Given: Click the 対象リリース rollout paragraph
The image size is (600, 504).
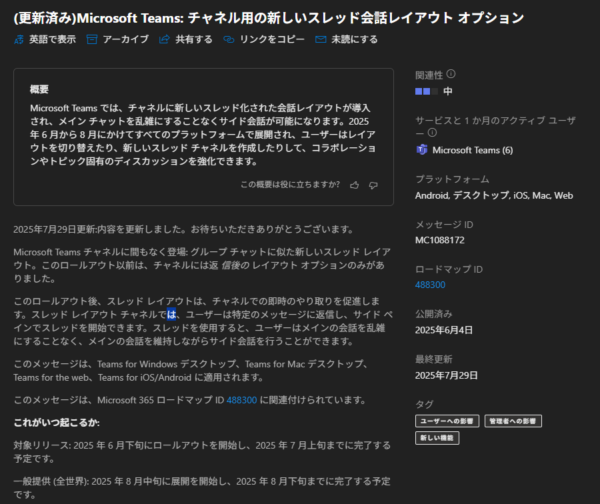Looking at the screenshot, I should pos(202,452).
